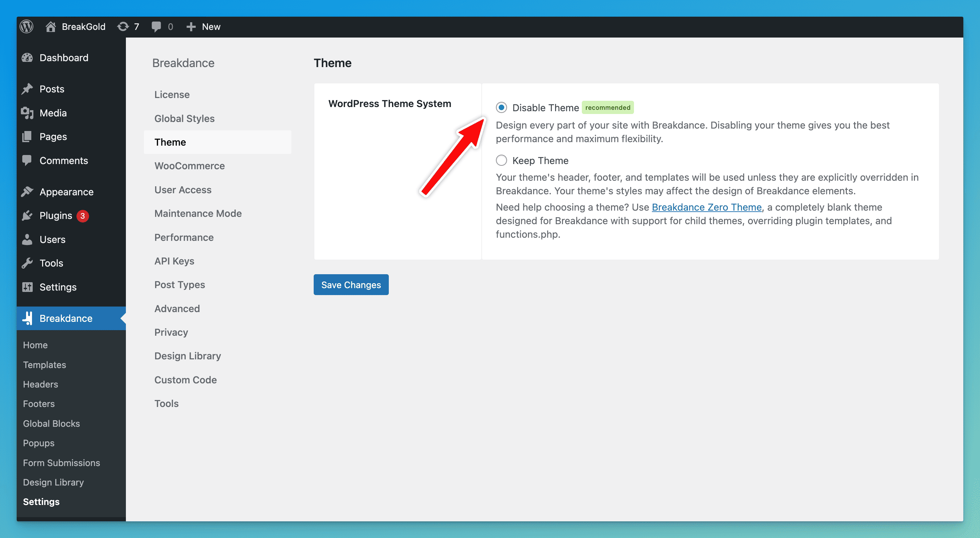Open the Post Types settings tab

click(x=218, y=285)
